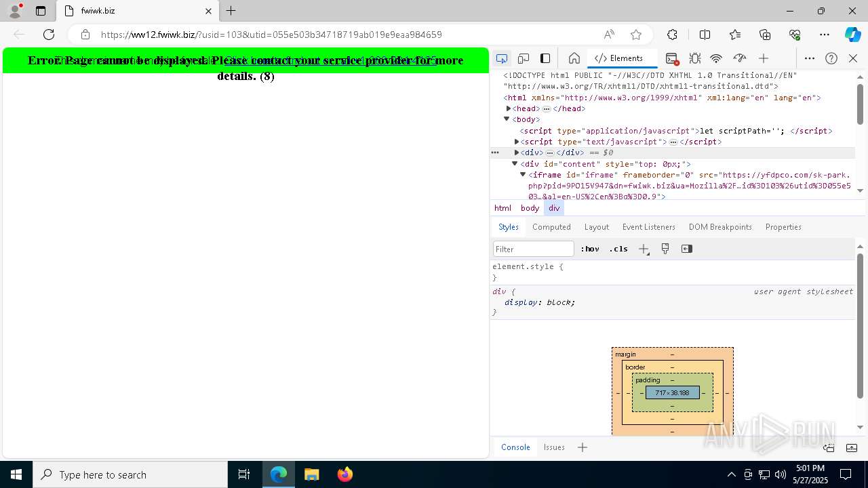
Task: Select the Styles tab
Action: click(508, 227)
